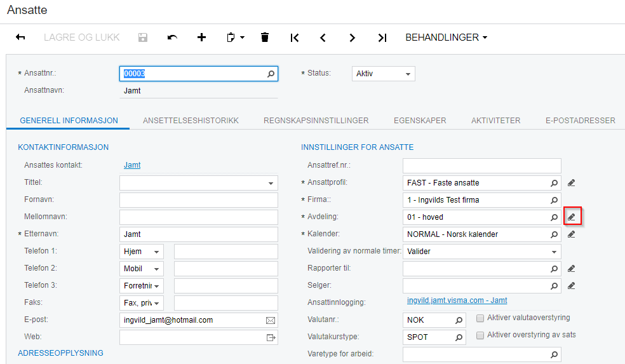Open the Status dropdown showing Aktiv
This screenshot has width=625, height=364.
click(384, 74)
